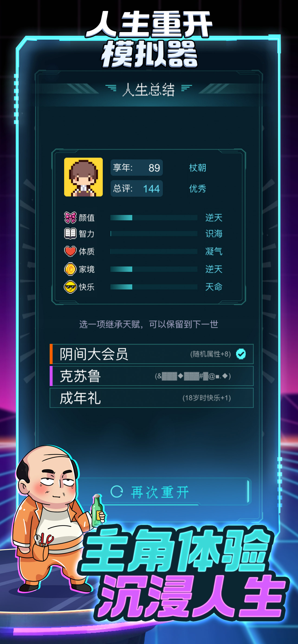The image size is (298, 644).
Task: Click the 快乐 progress bar
Action: [x=154, y=287]
